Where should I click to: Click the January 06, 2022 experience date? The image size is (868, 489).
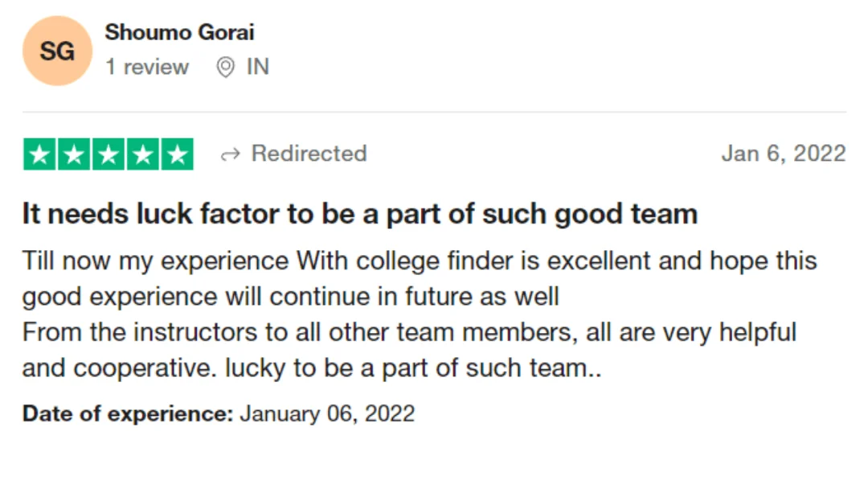[327, 413]
